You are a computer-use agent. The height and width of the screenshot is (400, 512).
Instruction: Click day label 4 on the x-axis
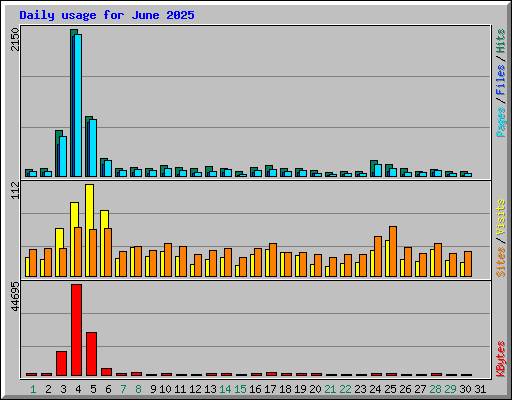click(78, 389)
